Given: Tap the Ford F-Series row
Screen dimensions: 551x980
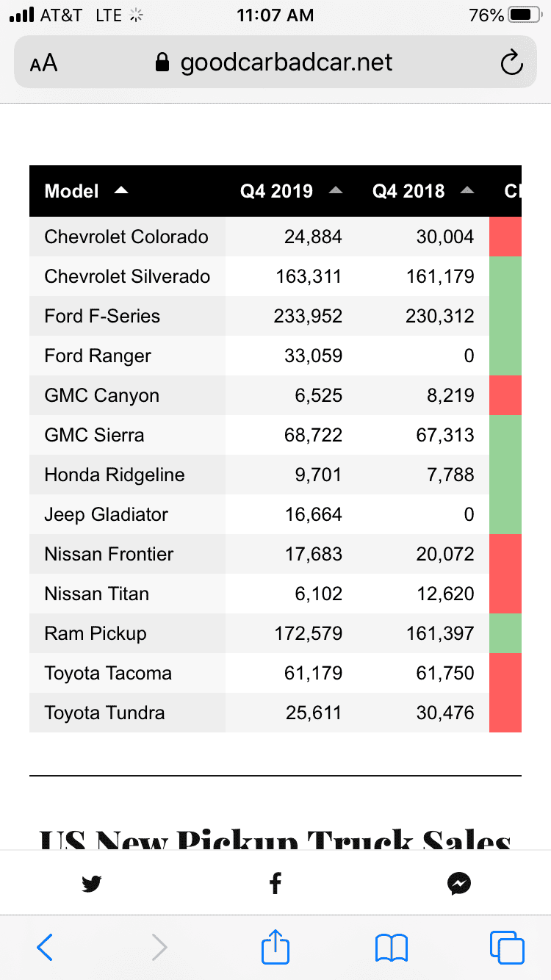Looking at the screenshot, I should click(x=275, y=316).
